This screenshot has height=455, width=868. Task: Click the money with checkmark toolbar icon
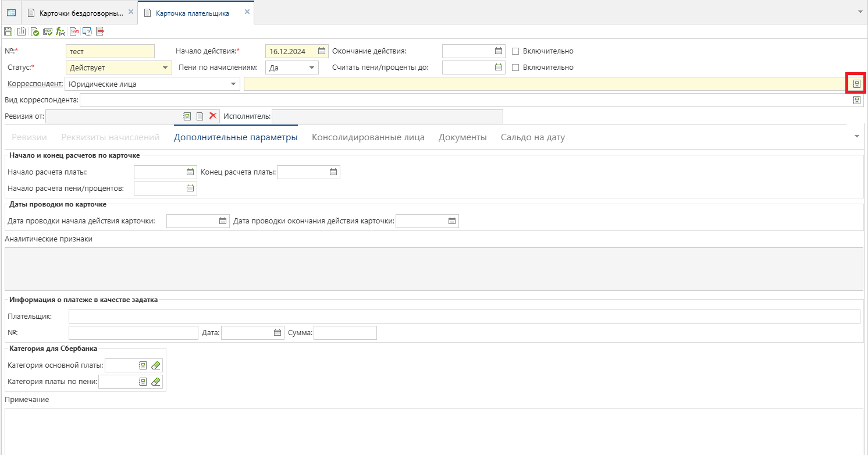coord(48,31)
